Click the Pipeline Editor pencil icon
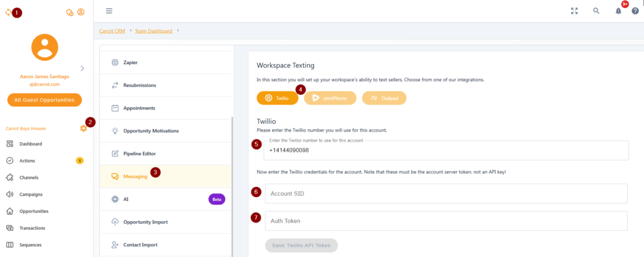This screenshot has height=257, width=644. (x=115, y=153)
